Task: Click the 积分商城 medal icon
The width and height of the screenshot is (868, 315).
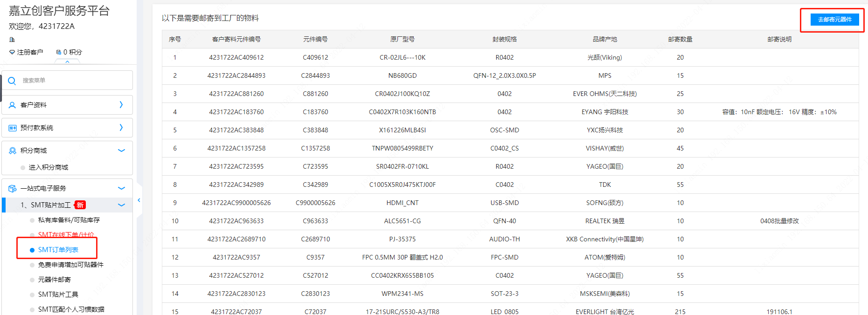Action: 12,151
